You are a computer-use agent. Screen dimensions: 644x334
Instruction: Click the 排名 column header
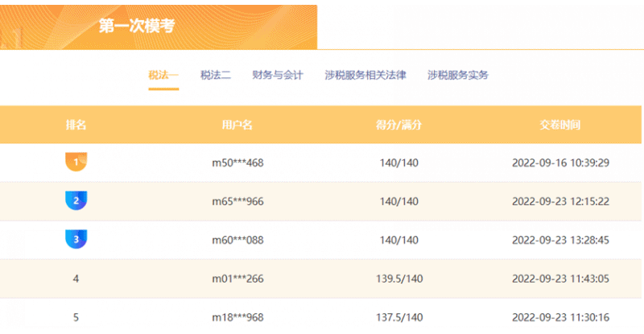click(76, 125)
